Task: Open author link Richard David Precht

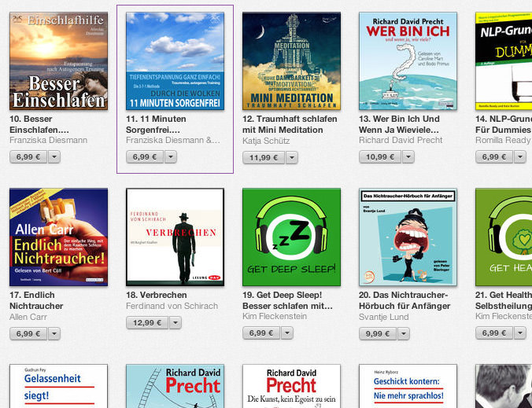Action: [401, 140]
